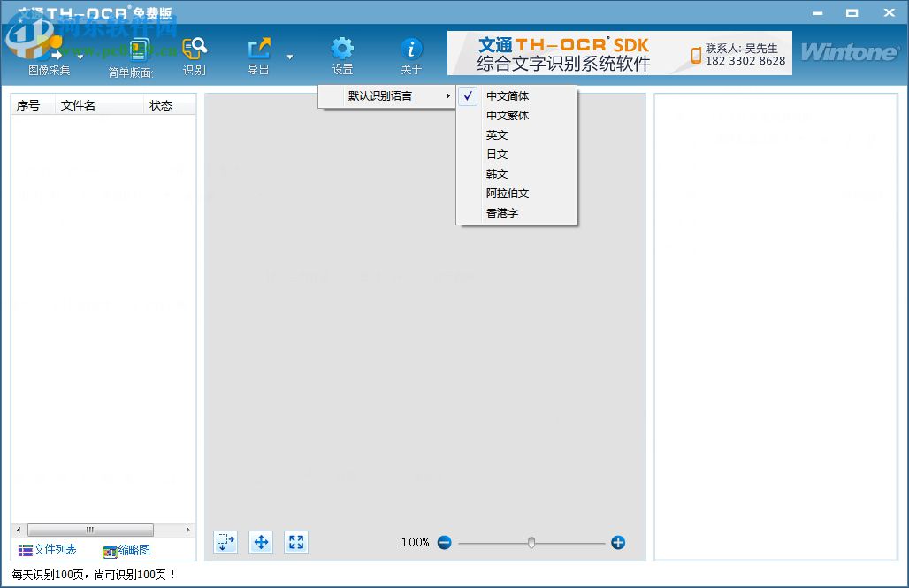The height and width of the screenshot is (588, 909).
Task: Zoom in with the plus button
Action: (618, 542)
